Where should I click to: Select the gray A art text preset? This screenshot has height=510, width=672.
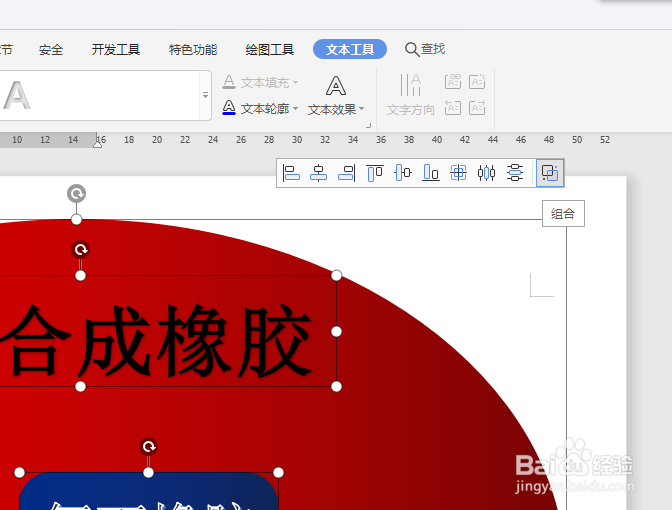[17, 95]
